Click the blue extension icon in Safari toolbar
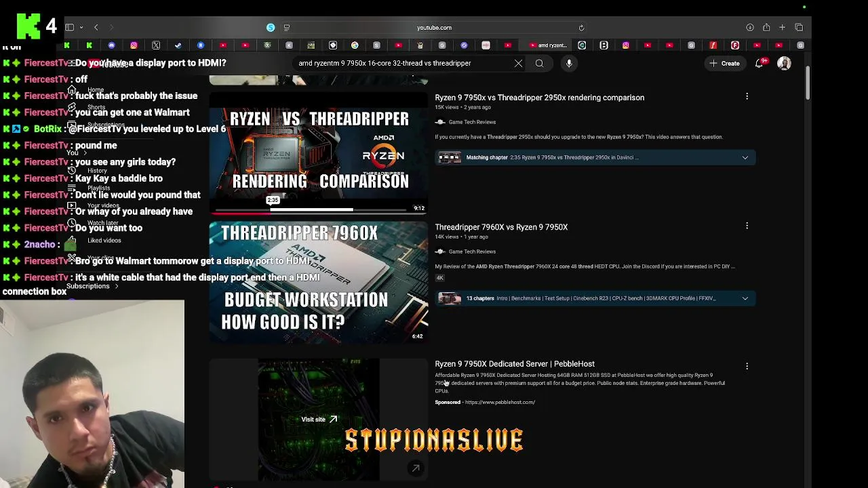Screen dimensions: 868x488 [271, 27]
